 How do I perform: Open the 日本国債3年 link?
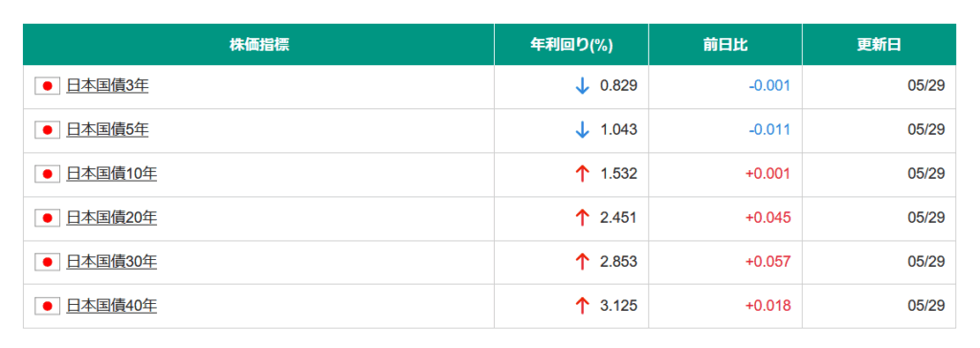coord(107,86)
